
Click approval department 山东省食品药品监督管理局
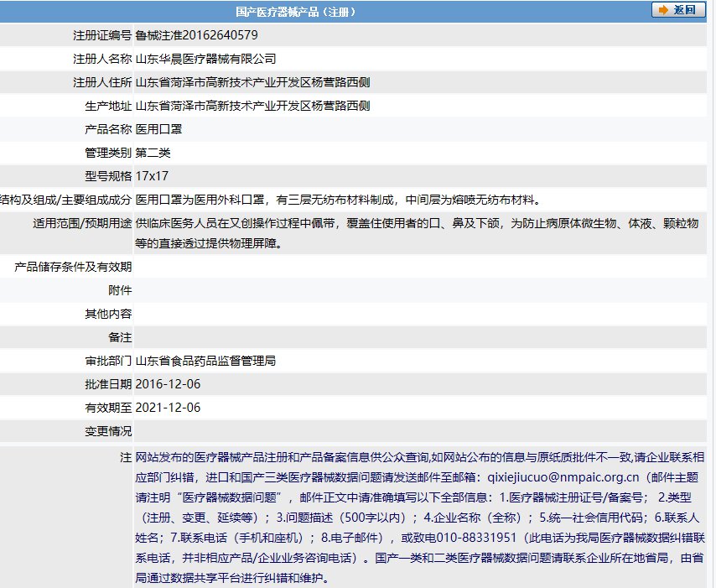pyautogui.click(x=205, y=361)
